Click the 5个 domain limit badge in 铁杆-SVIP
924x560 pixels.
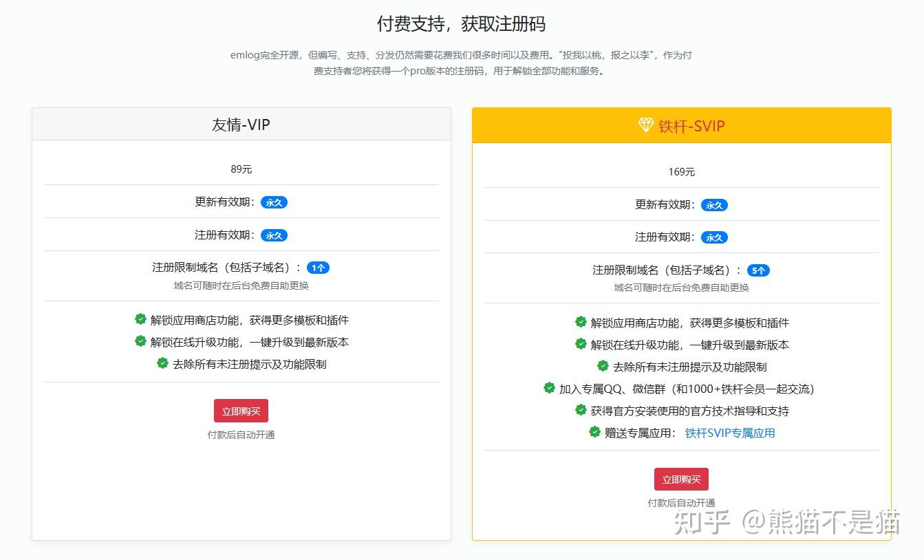click(758, 270)
